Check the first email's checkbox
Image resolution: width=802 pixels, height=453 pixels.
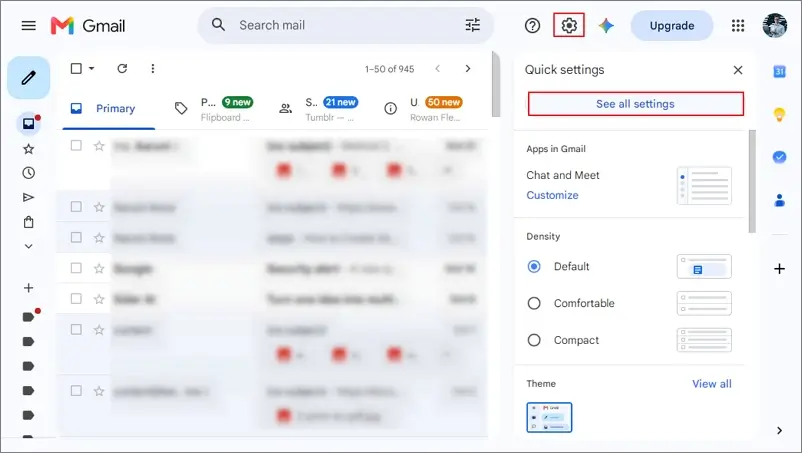76,146
